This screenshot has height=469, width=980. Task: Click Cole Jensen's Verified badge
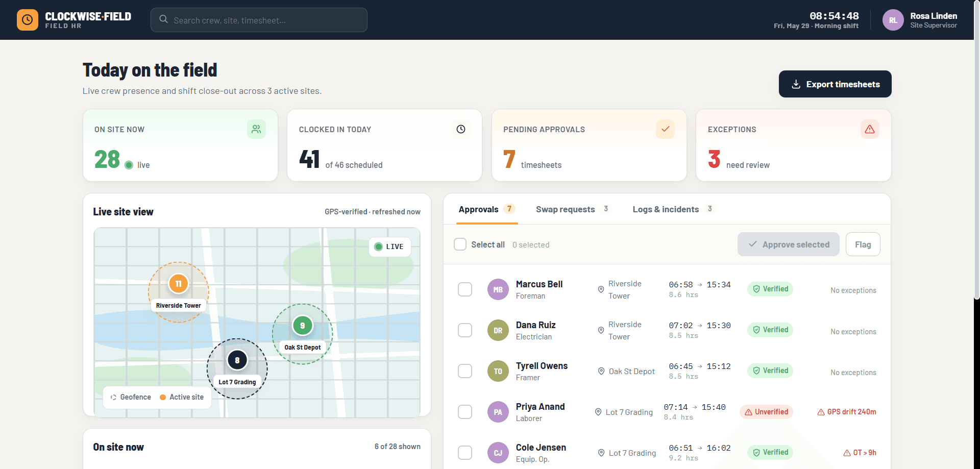(x=770, y=452)
